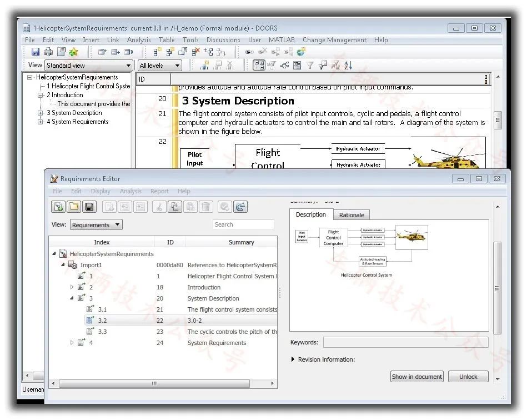Click the ID column header in Requirements Editor
527x420 pixels.
point(170,242)
